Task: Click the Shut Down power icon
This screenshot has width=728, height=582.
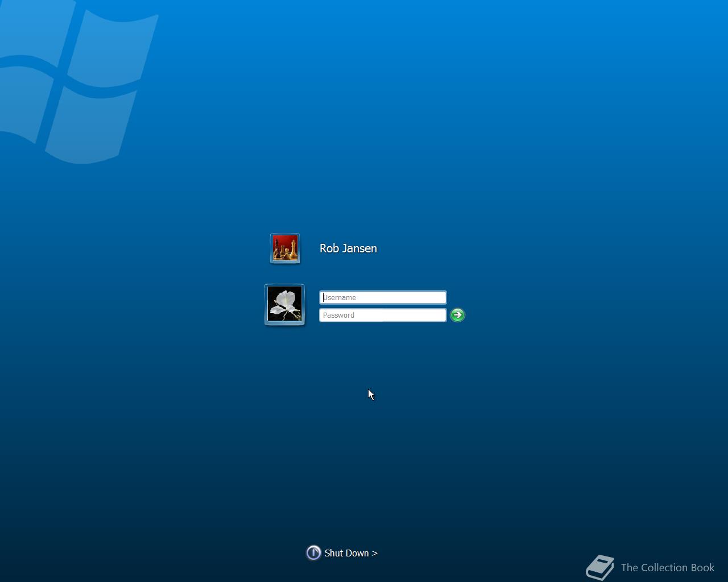Action: click(313, 552)
